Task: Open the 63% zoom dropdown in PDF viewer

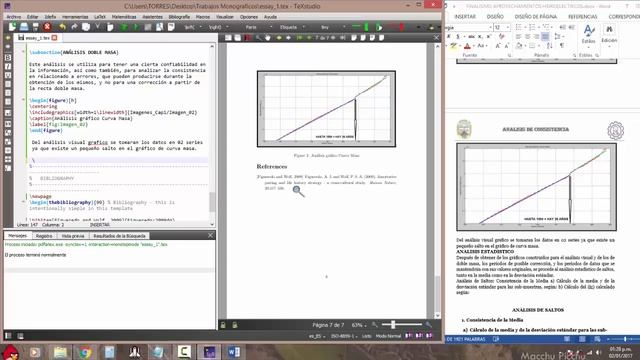Action: point(359,325)
